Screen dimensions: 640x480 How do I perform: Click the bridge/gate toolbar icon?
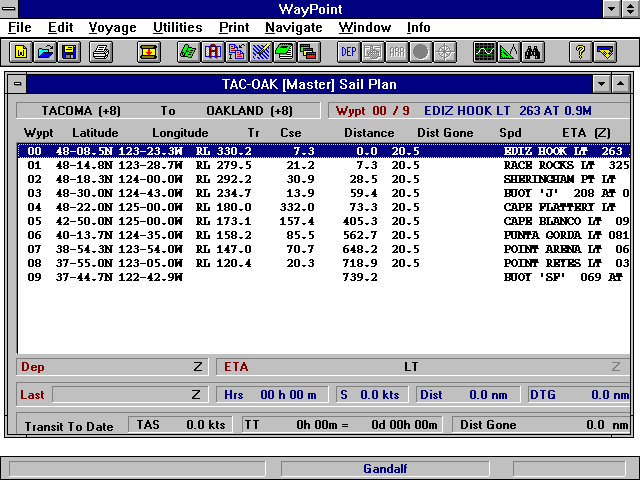213,52
